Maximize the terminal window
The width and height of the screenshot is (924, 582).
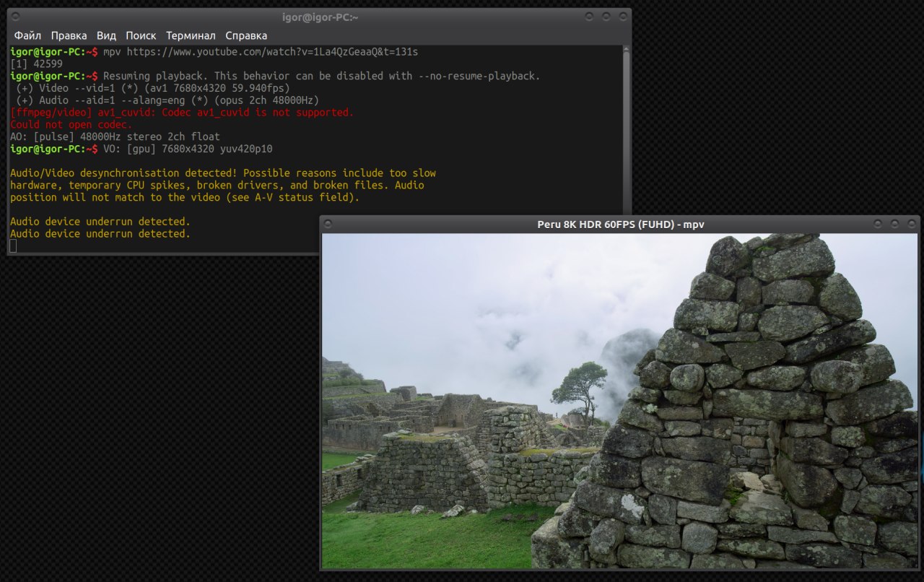606,17
